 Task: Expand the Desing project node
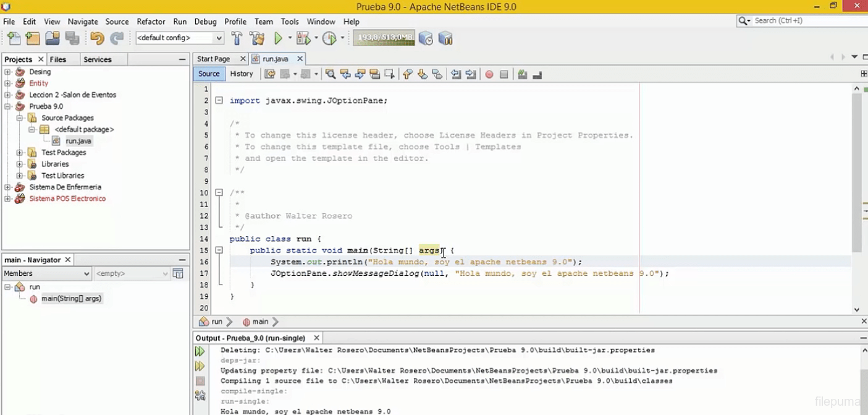(x=7, y=72)
